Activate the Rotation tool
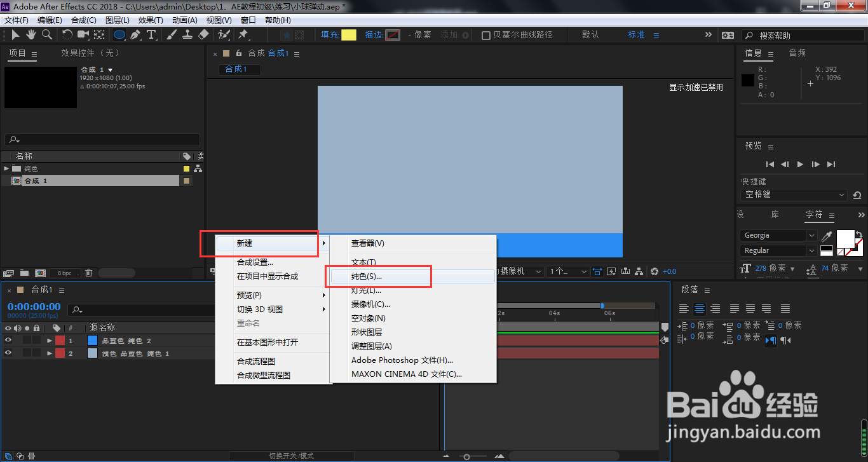Image resolution: width=868 pixels, height=462 pixels. pyautogui.click(x=67, y=34)
